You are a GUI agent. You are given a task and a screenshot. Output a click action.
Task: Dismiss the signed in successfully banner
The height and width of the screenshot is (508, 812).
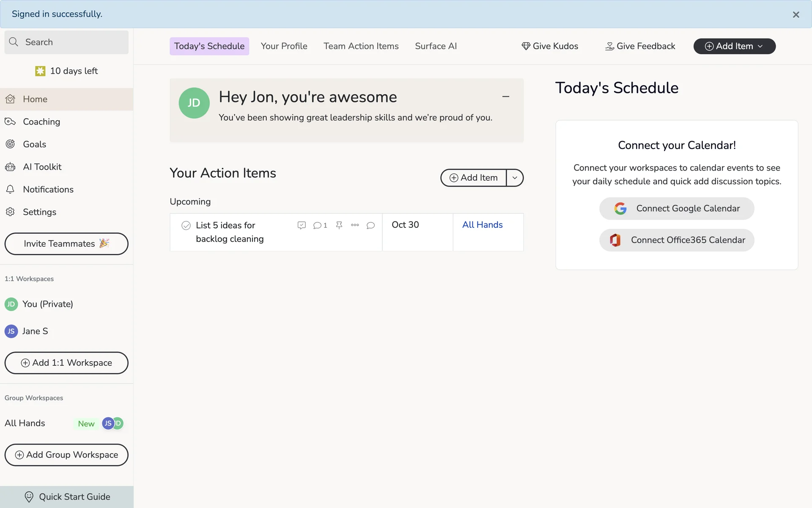pyautogui.click(x=796, y=14)
